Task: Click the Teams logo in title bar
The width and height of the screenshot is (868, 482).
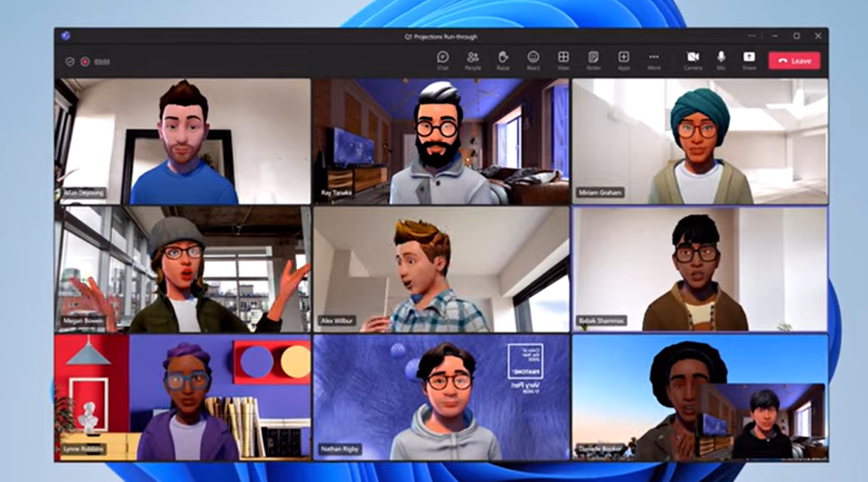Action: coord(65,36)
